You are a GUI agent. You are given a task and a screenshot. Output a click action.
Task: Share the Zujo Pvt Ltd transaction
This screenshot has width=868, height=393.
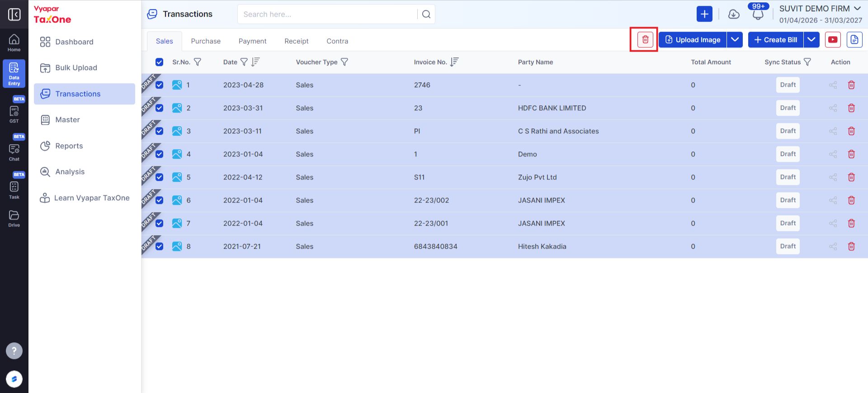click(833, 177)
